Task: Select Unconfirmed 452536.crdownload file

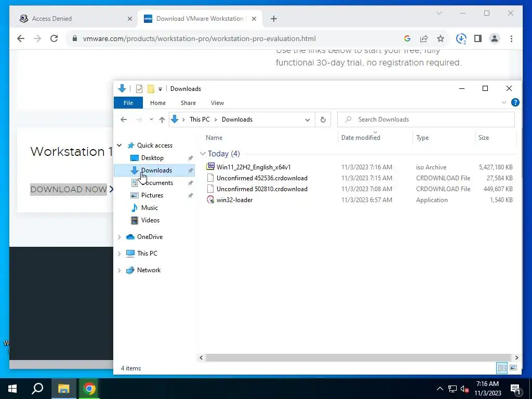Action: tap(262, 178)
